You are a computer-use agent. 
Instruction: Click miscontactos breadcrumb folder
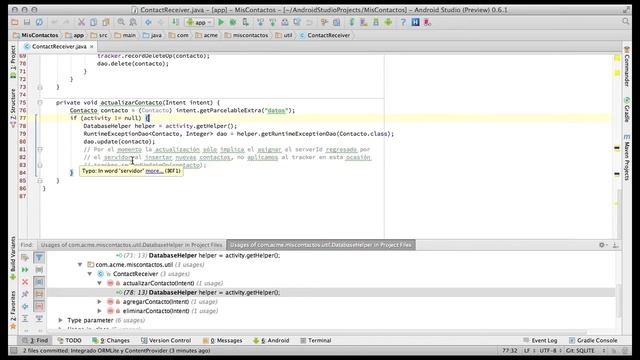coord(247,35)
